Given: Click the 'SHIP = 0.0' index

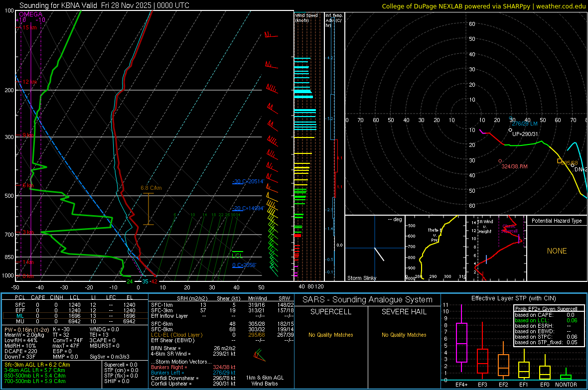Looking at the screenshot, I should coord(117,381).
